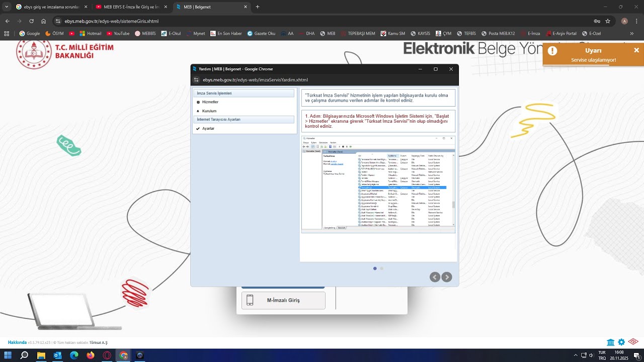The width and height of the screenshot is (644, 362).
Task: Click the Uyarı warning exclamation icon
Action: point(552,50)
